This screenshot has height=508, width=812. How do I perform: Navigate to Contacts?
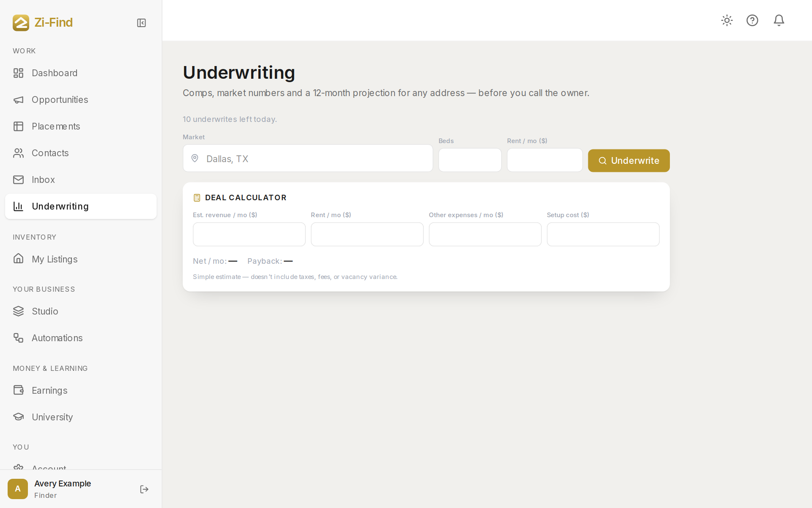81,153
